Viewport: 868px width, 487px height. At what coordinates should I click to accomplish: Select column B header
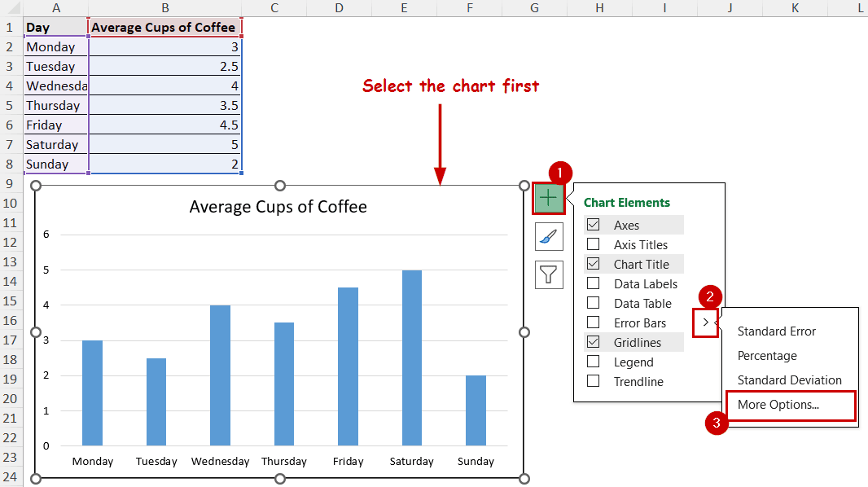[x=165, y=8]
